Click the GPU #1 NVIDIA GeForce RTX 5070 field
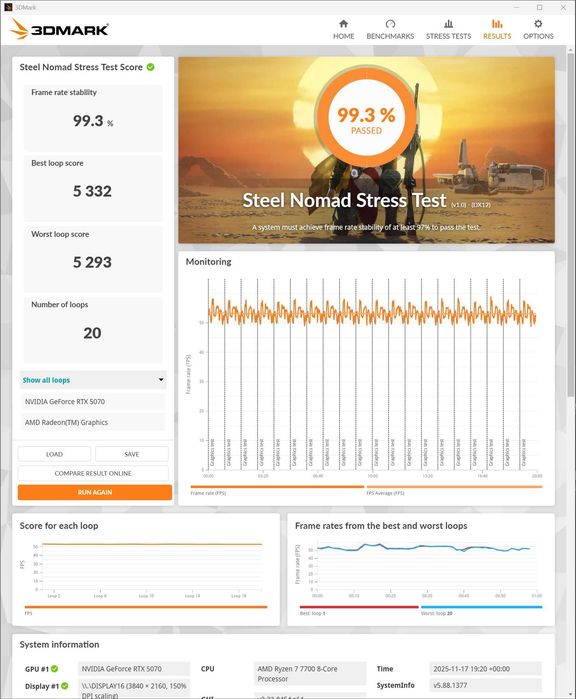576x699 pixels. click(134, 669)
